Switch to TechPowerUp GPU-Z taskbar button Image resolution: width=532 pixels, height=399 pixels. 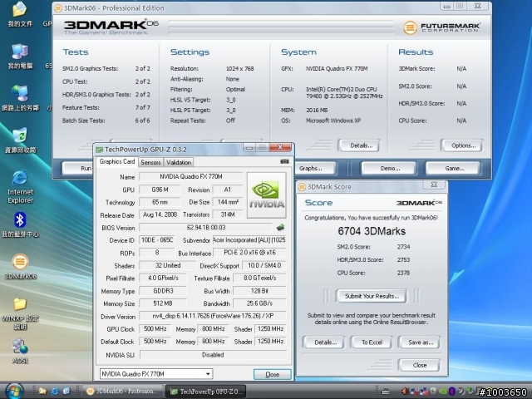[x=205, y=392]
